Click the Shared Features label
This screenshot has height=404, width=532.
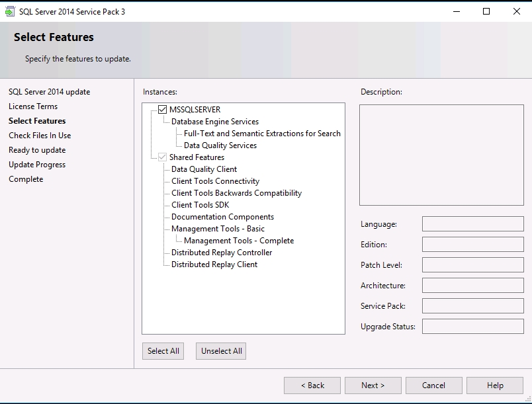[x=197, y=157]
